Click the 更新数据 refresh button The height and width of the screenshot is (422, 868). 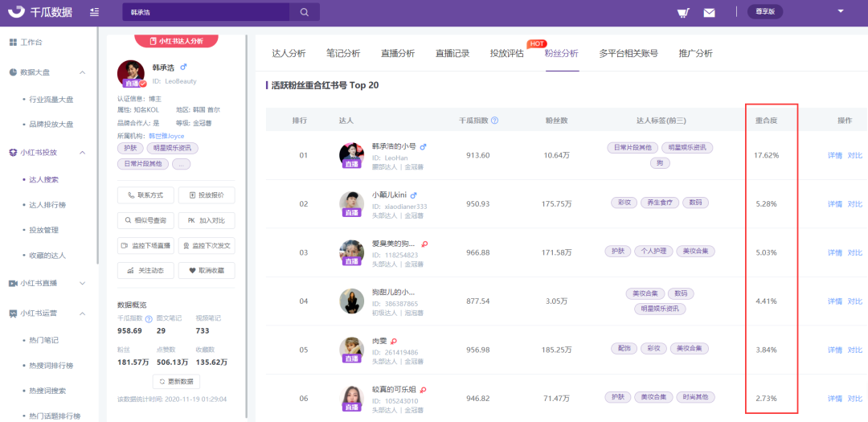click(x=176, y=382)
